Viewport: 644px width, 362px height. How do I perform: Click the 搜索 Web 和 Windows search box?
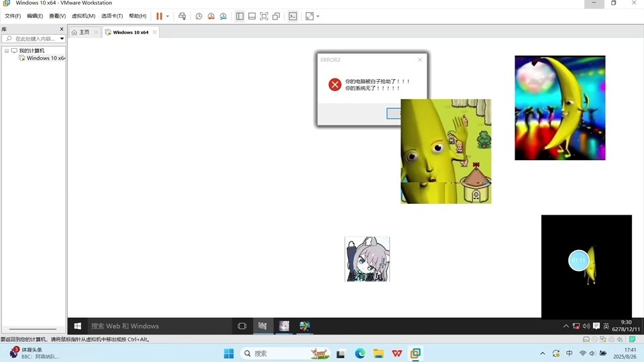(x=160, y=326)
